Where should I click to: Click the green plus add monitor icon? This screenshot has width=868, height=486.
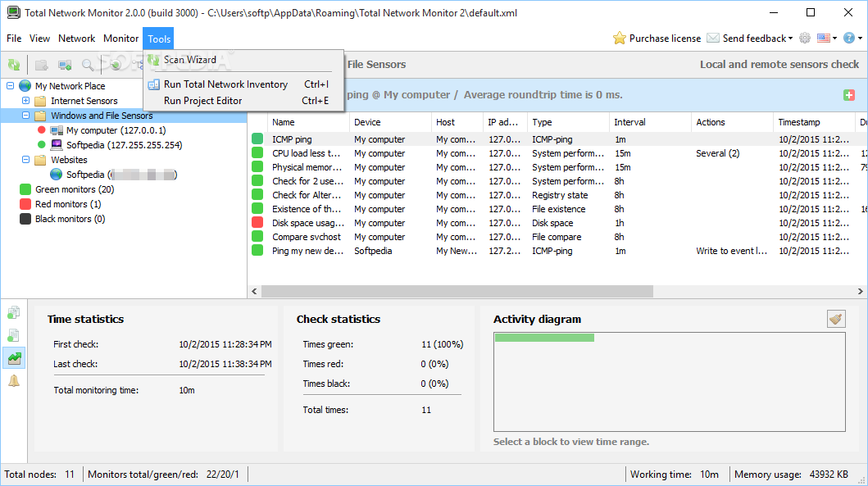848,95
